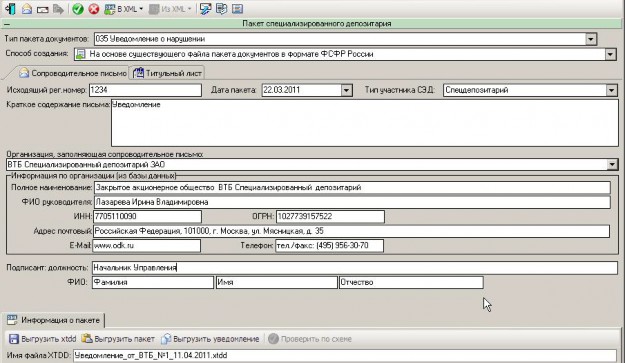625x363 pixels.
Task: Click the 'Имя' name field
Action: click(x=277, y=282)
